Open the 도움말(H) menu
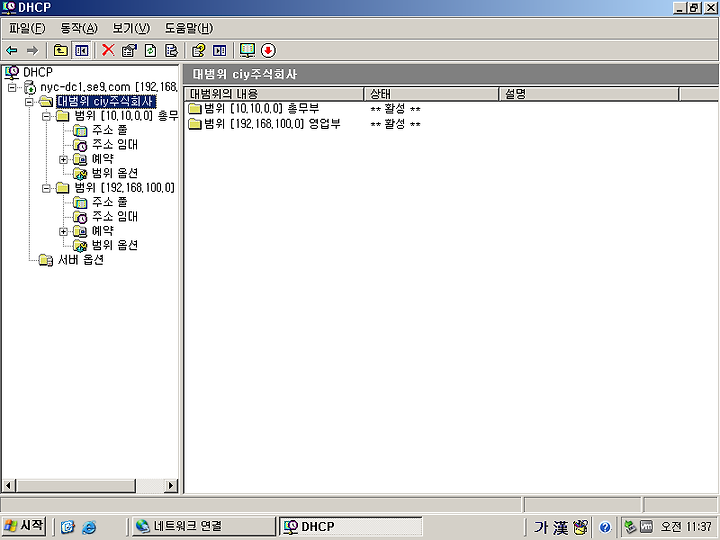Viewport: 720px width, 540px height. point(189,28)
